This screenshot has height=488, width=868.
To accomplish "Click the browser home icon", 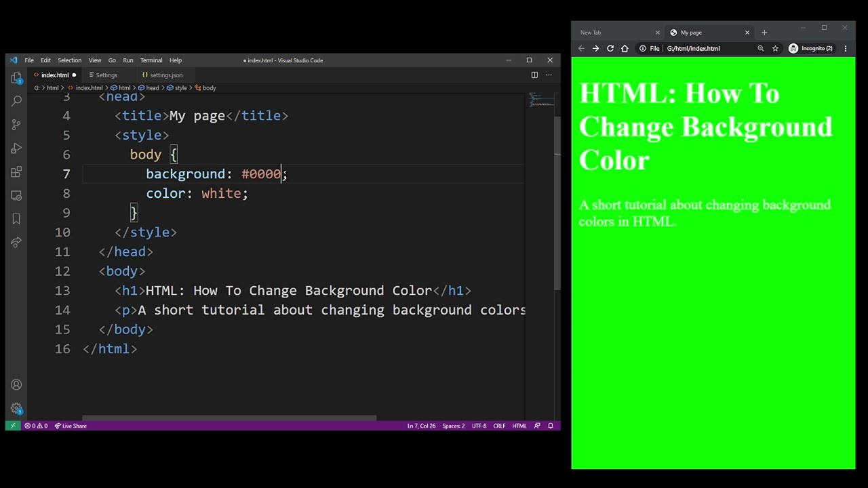I will pos(625,48).
